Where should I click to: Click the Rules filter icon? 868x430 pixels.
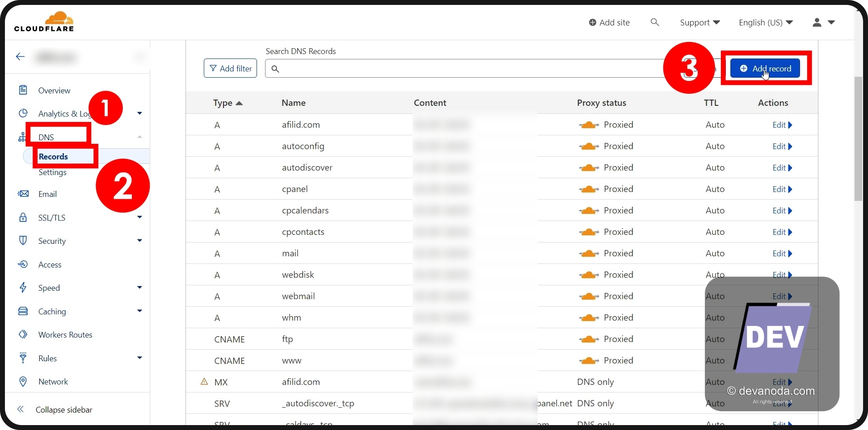coord(23,358)
